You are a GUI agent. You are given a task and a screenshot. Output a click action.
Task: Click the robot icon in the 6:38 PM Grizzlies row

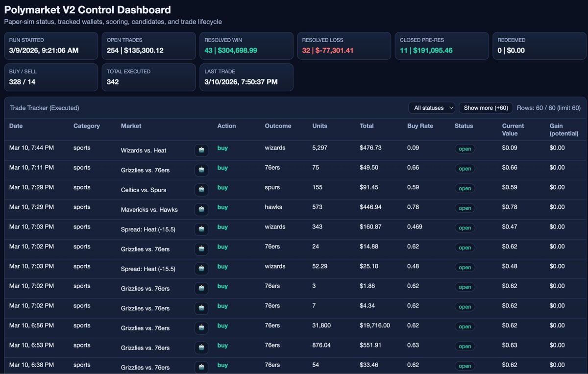pos(201,367)
